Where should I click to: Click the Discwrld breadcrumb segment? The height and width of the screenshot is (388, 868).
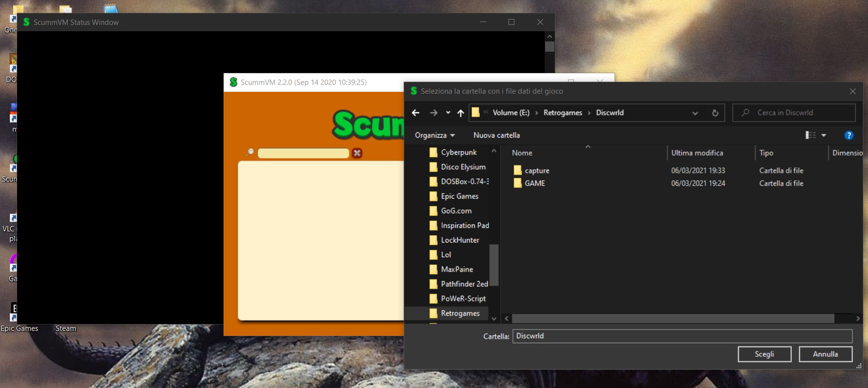(610, 113)
